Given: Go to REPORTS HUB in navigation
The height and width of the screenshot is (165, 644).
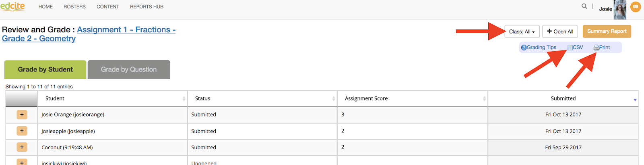Looking at the screenshot, I should (147, 7).
